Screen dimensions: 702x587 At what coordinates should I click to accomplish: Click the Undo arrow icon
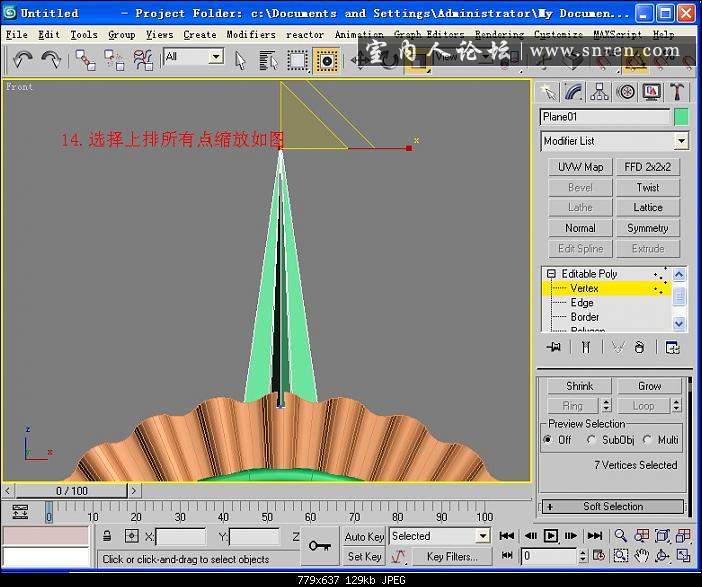[x=22, y=59]
